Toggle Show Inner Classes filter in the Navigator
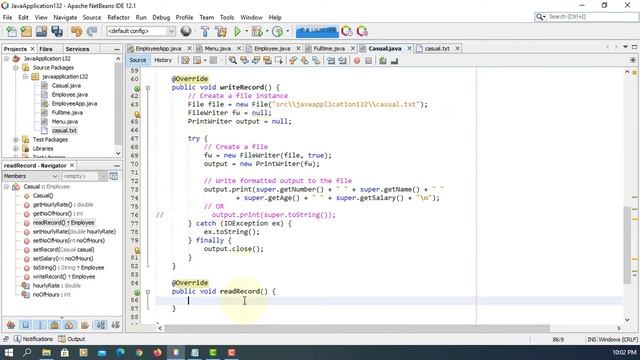This screenshot has width=640, height=360. tap(69, 325)
